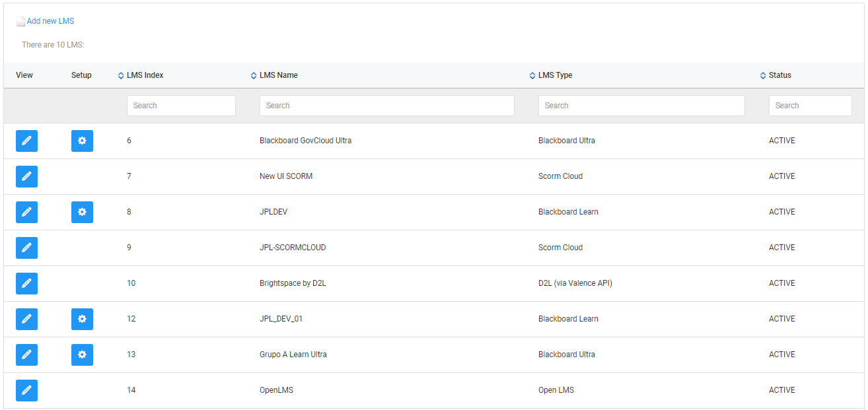Viewport: 868px width, 410px height.
Task: Select the JPL-SCORMCLOUD name cell
Action: point(293,248)
